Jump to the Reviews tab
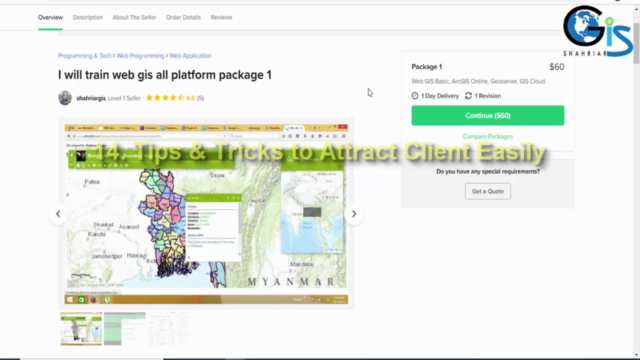This screenshot has width=640, height=360. (221, 18)
